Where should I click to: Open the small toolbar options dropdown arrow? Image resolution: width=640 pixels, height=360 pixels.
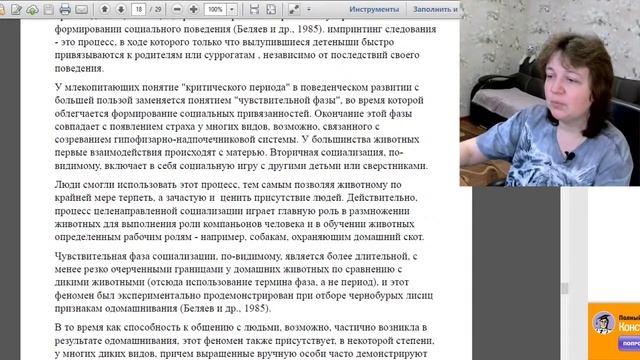coord(309,9)
